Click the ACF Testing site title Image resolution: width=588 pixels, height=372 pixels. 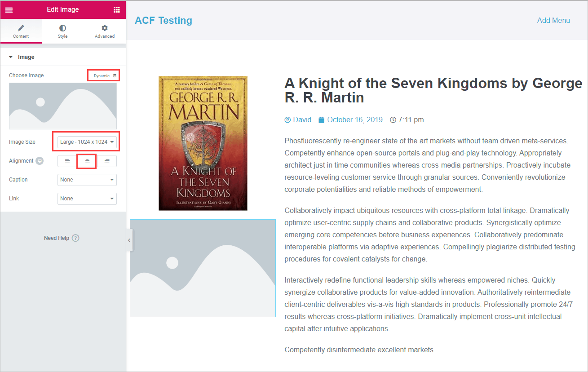tap(164, 20)
